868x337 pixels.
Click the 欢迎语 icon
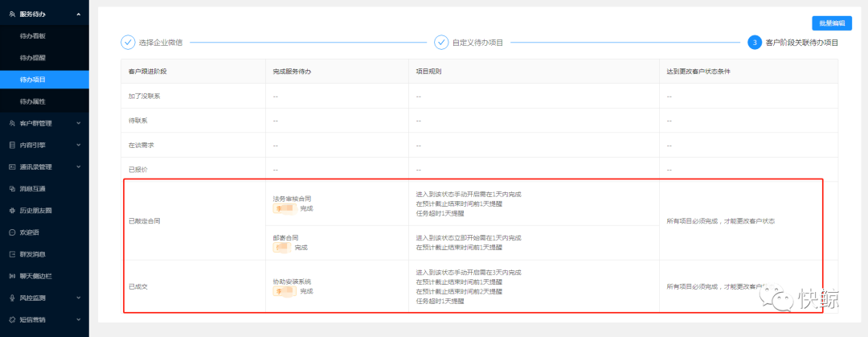pos(11,232)
